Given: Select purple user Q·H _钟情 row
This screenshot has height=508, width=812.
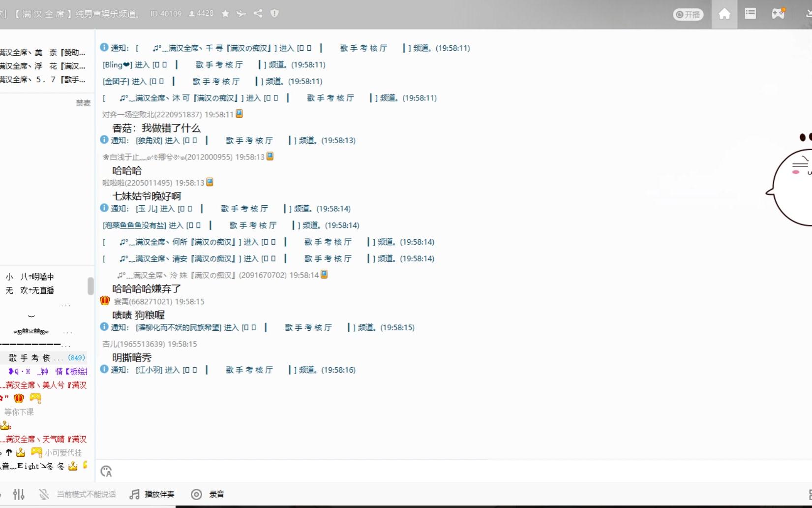Looking at the screenshot, I should pyautogui.click(x=48, y=372).
